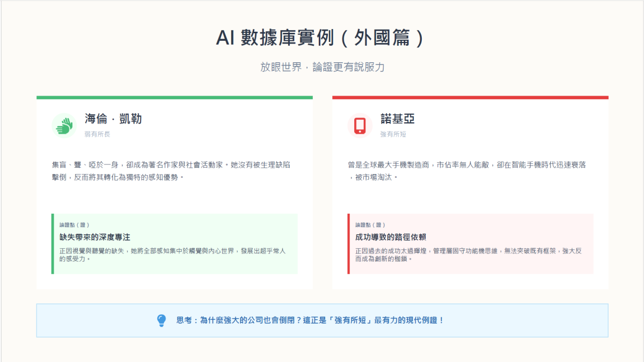Click the red smartphone icon beside 諾基亞
The width and height of the screenshot is (644, 362).
tap(360, 126)
